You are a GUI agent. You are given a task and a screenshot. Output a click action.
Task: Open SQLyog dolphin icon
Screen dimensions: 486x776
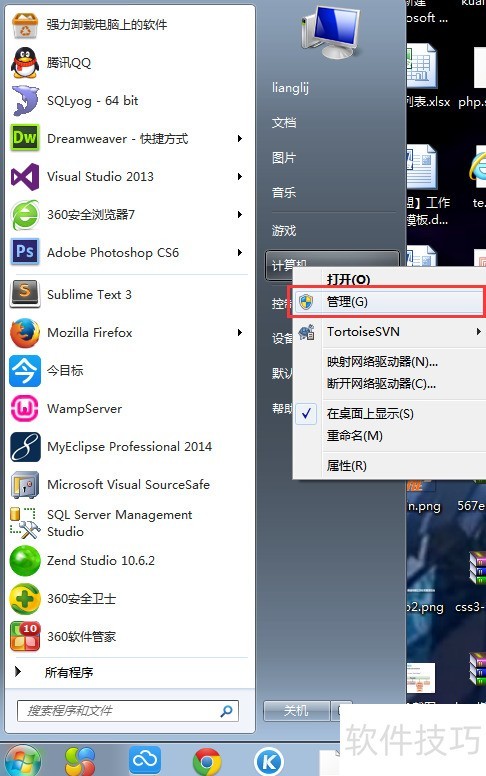25,100
